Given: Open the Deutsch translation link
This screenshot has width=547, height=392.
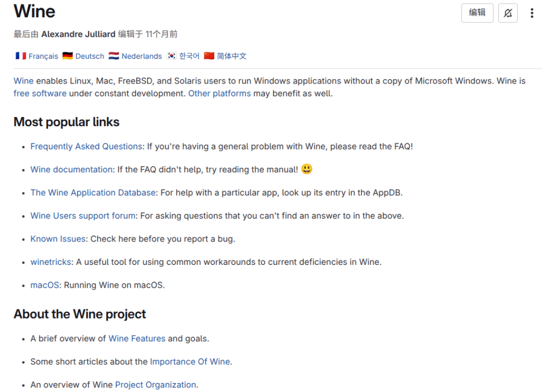Looking at the screenshot, I should (x=90, y=56).
